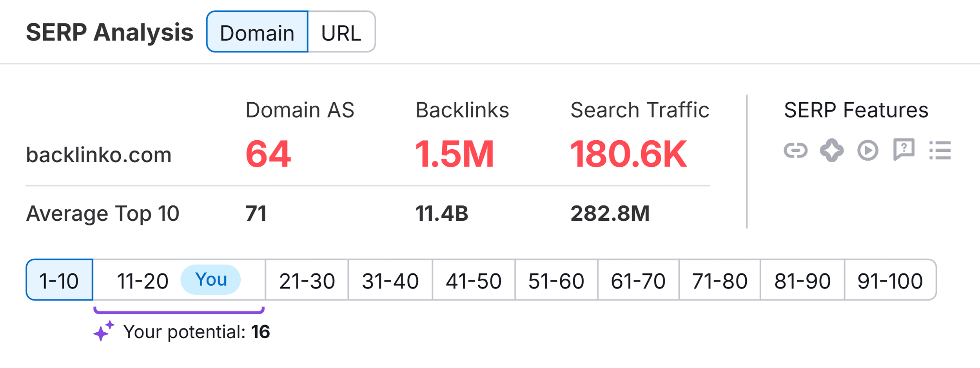Switch to URL view toggle
Screen dimensions: 980x368
coord(341,32)
